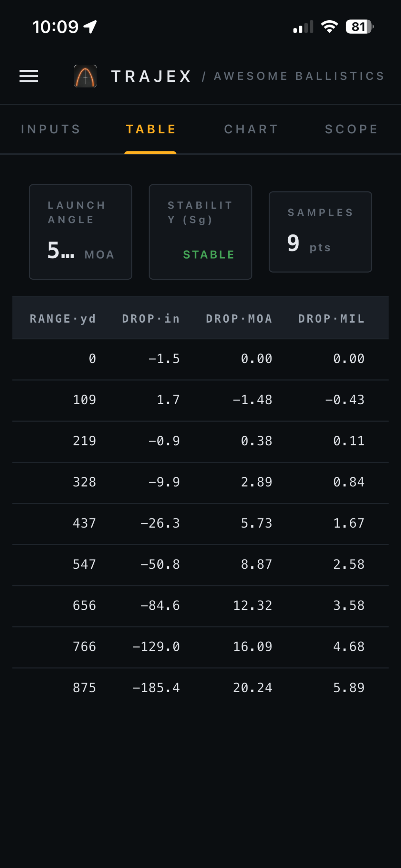Tap the DROP·MOA column header
This screenshot has width=401, height=868.
(239, 318)
